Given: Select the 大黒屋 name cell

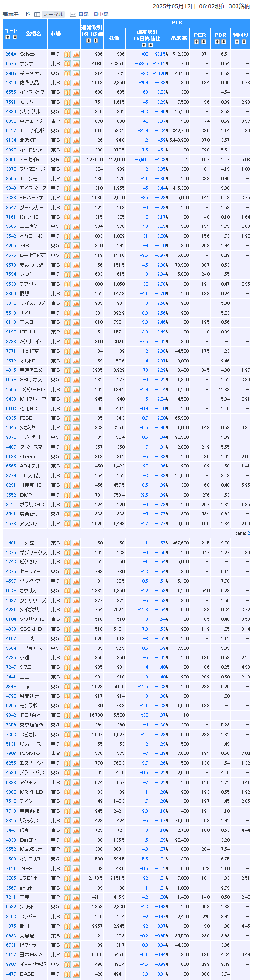Looking at the screenshot, I should [x=33, y=935].
